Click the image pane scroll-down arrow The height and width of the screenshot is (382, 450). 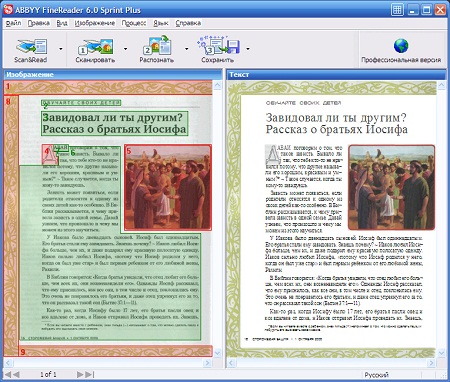pyautogui.click(x=218, y=352)
